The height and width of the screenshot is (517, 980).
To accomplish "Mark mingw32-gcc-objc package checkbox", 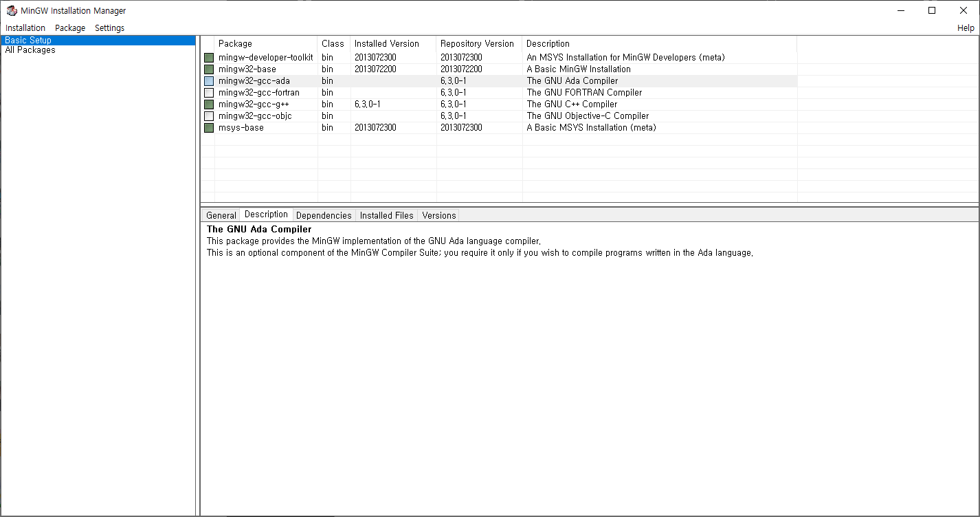I will 209,116.
